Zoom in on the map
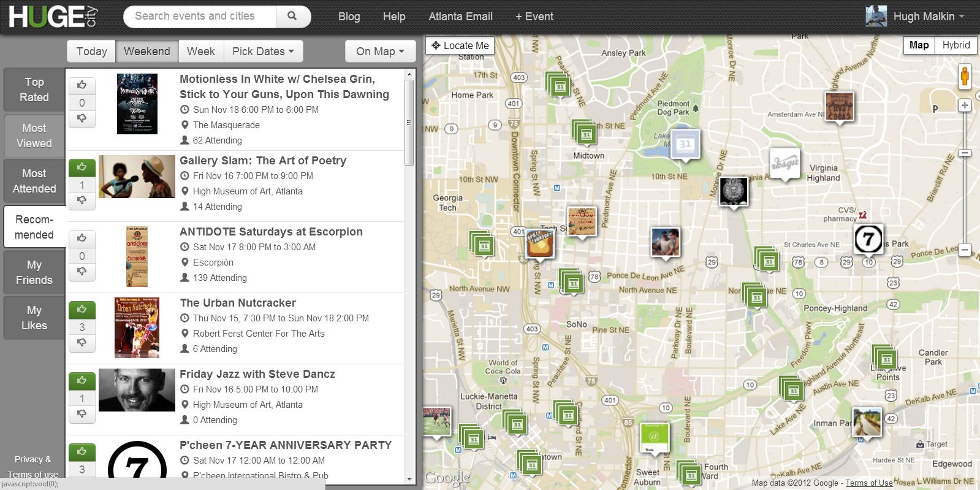The width and height of the screenshot is (980, 490). point(965,105)
